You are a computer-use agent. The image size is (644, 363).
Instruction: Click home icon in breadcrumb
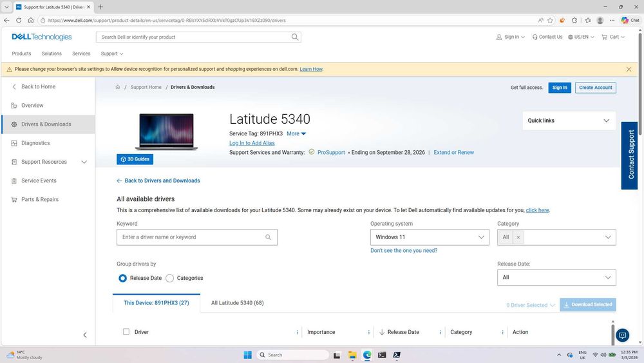[117, 87]
